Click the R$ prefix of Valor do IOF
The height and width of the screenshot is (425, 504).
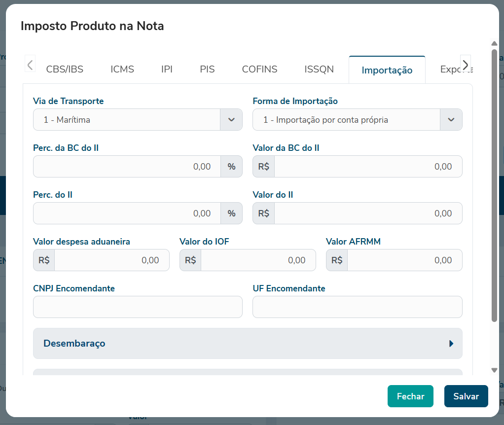[190, 260]
